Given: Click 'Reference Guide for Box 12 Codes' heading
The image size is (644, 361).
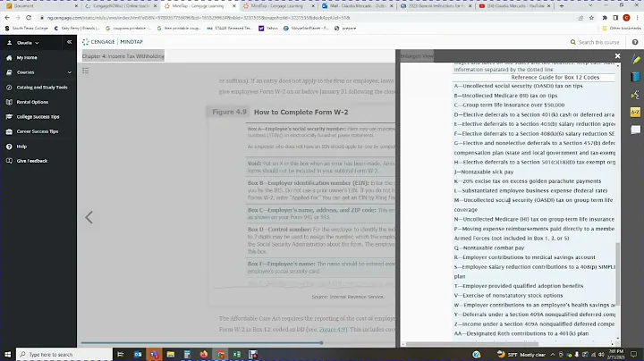Looking at the screenshot, I should coord(555,77).
